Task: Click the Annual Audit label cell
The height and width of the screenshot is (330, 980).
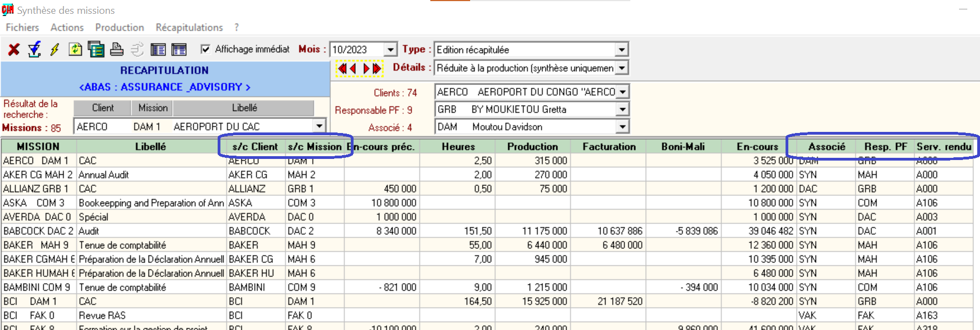Action: point(151,175)
